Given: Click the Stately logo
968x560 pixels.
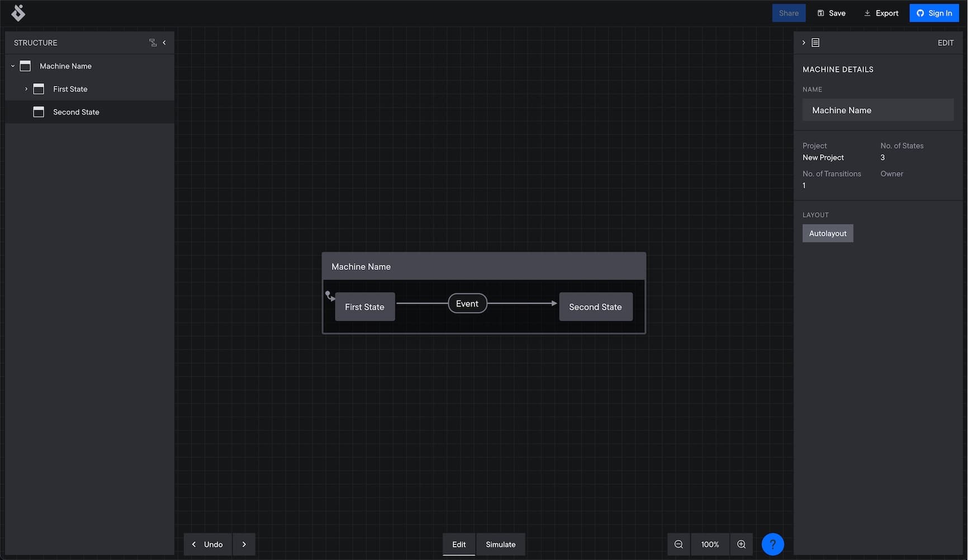Looking at the screenshot, I should [17, 13].
